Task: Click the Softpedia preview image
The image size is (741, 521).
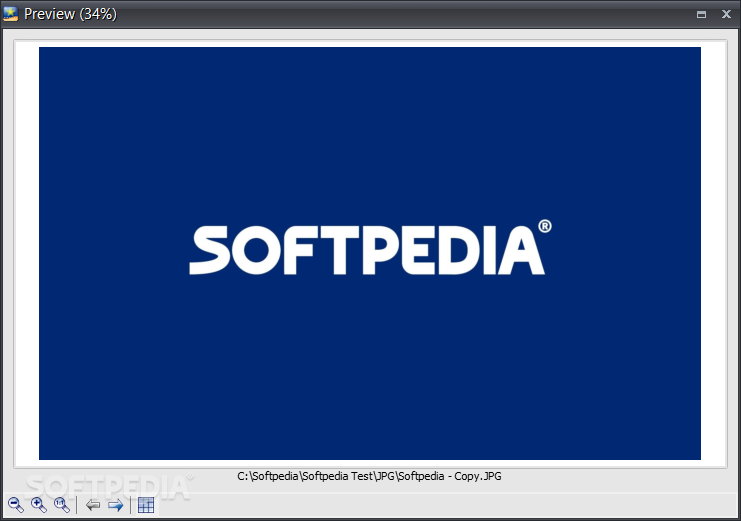Action: click(x=370, y=253)
